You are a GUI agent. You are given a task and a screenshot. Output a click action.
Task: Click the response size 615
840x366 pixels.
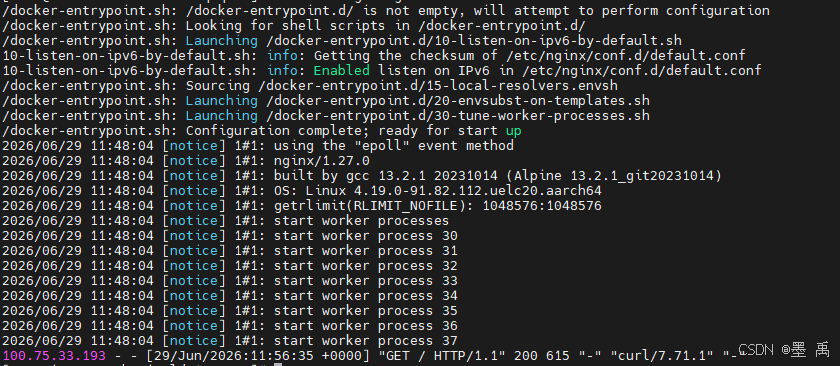[x=557, y=355]
